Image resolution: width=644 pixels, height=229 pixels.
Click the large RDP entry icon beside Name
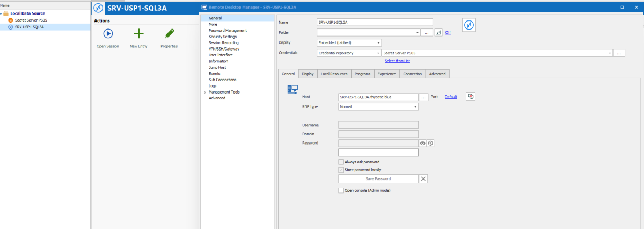[469, 25]
